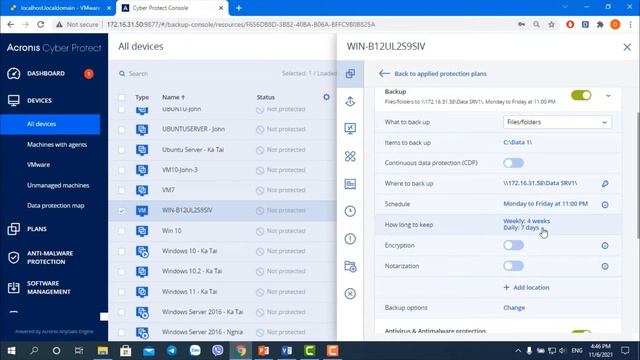The height and width of the screenshot is (360, 640).
Task: Open the Dashboard section
Action: tap(46, 73)
